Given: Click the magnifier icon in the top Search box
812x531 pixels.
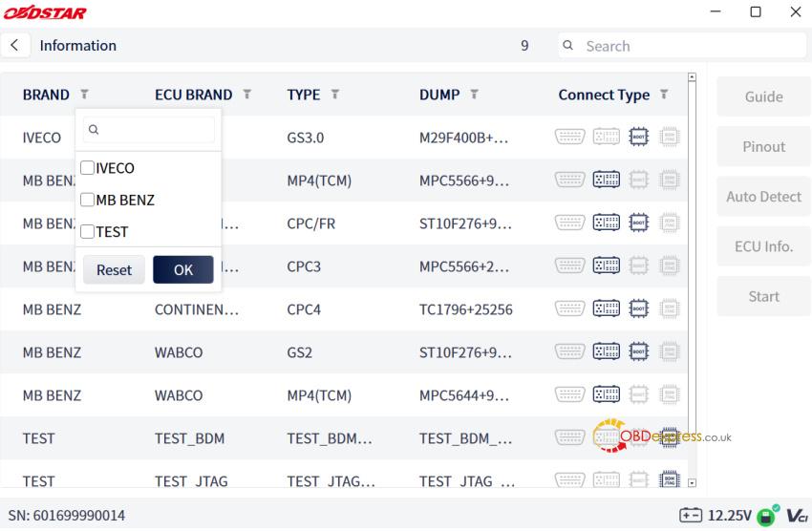Looking at the screenshot, I should point(568,46).
